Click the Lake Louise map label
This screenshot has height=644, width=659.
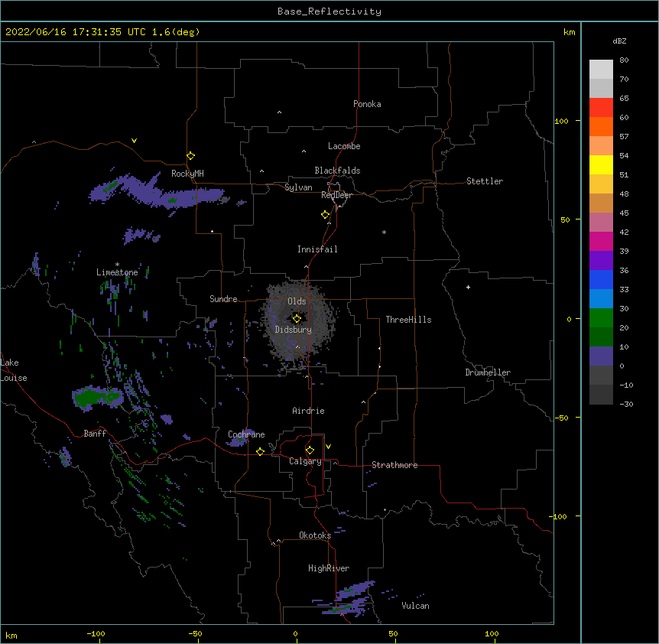[13, 370]
